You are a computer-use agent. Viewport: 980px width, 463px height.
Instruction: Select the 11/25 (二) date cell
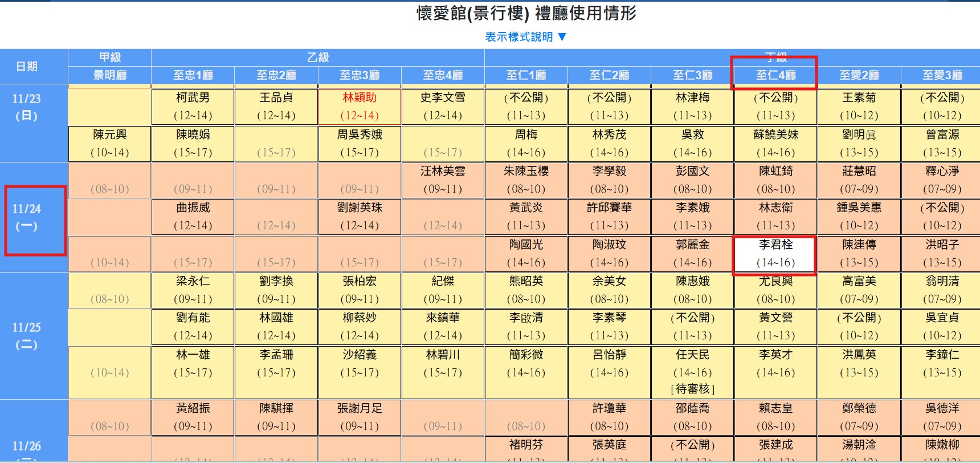coord(27,336)
